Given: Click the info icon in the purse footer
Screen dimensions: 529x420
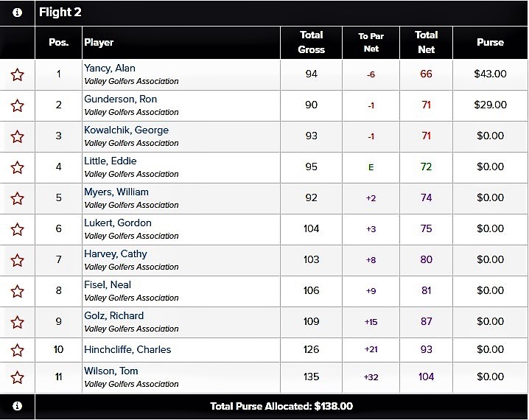Looking at the screenshot, I should click(x=17, y=406).
